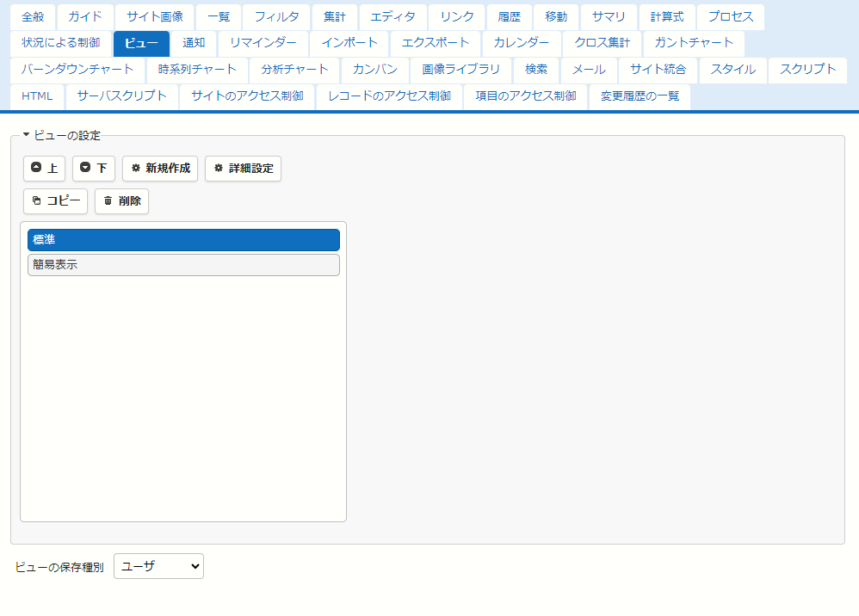Open the 画像ライブラリ tab
Image resolution: width=859 pixels, height=616 pixels.
point(460,70)
